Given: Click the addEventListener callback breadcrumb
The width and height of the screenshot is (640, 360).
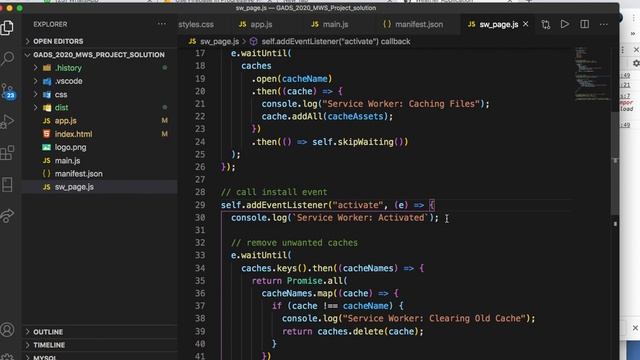Looking at the screenshot, I should (x=336, y=41).
